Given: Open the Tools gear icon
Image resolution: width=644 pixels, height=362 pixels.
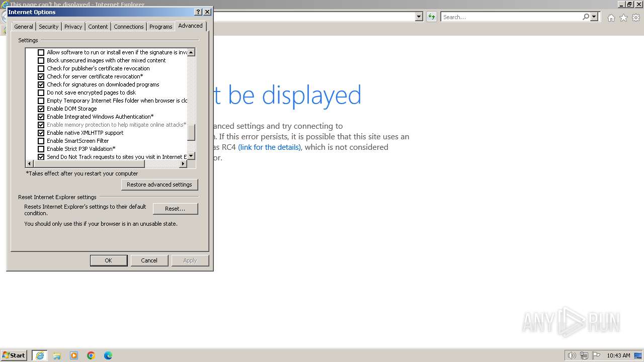Looking at the screenshot, I should point(636,18).
